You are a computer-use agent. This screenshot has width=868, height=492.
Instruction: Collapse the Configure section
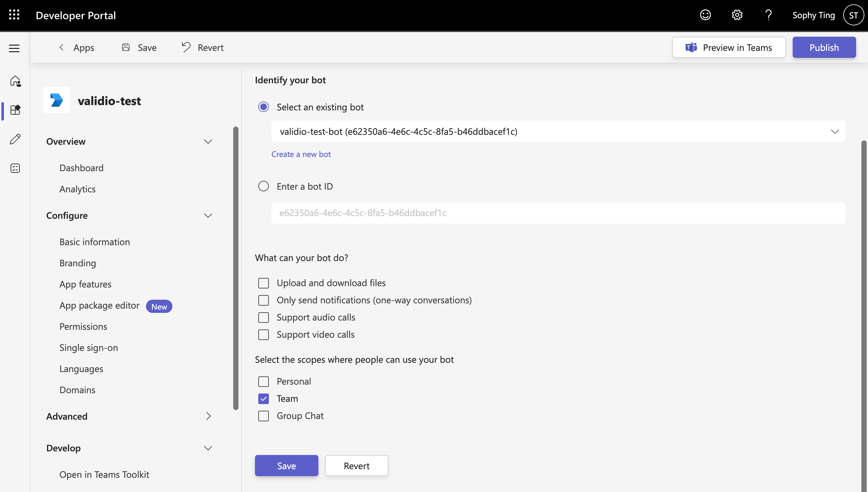(208, 215)
